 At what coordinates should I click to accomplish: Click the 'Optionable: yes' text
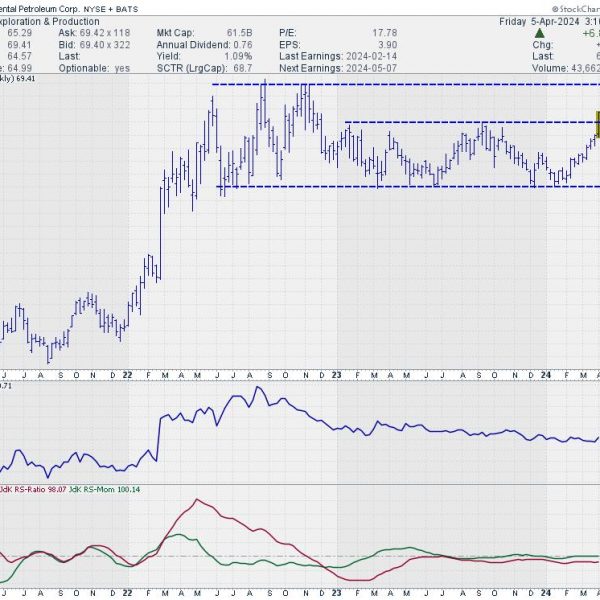point(94,68)
